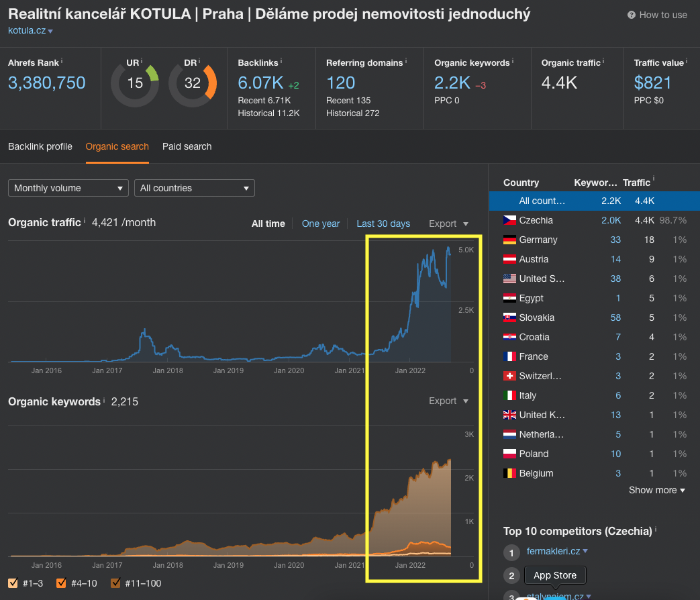Click the Backlinks info icon
Viewport: 700px width, 600px height.
[281, 61]
